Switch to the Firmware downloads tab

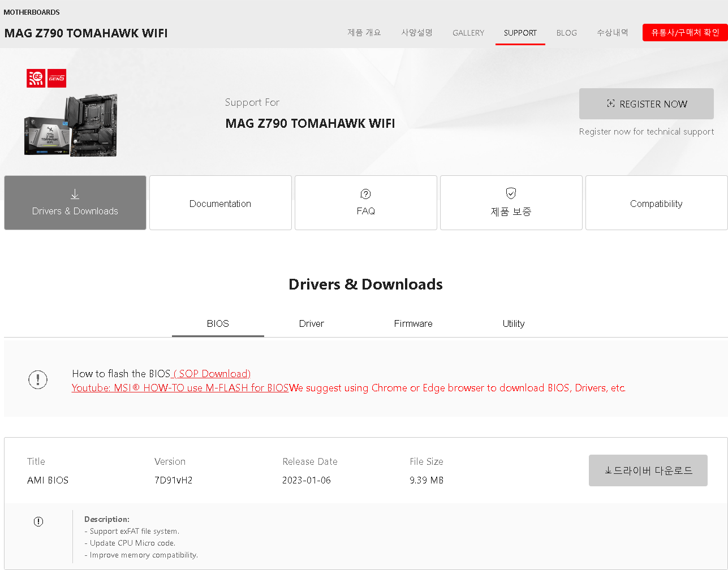[413, 323]
